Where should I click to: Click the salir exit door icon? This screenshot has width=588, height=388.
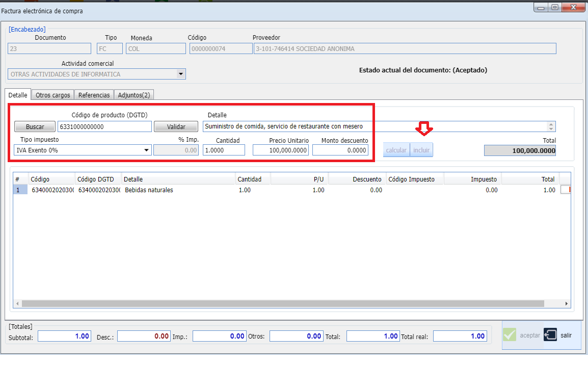click(x=550, y=334)
